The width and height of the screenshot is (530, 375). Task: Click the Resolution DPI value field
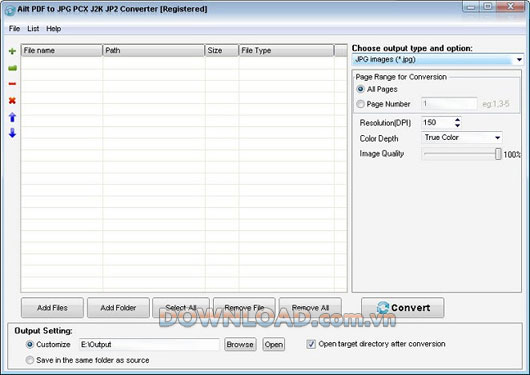(438, 122)
